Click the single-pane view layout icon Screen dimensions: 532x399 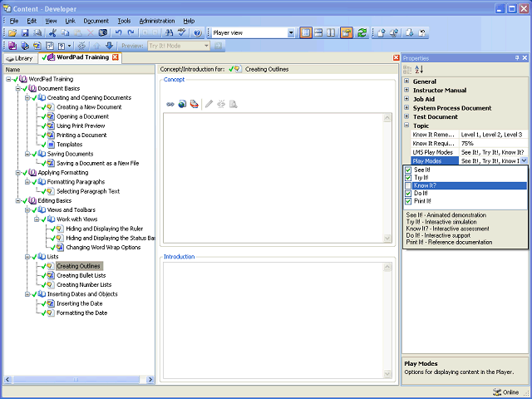(306, 33)
